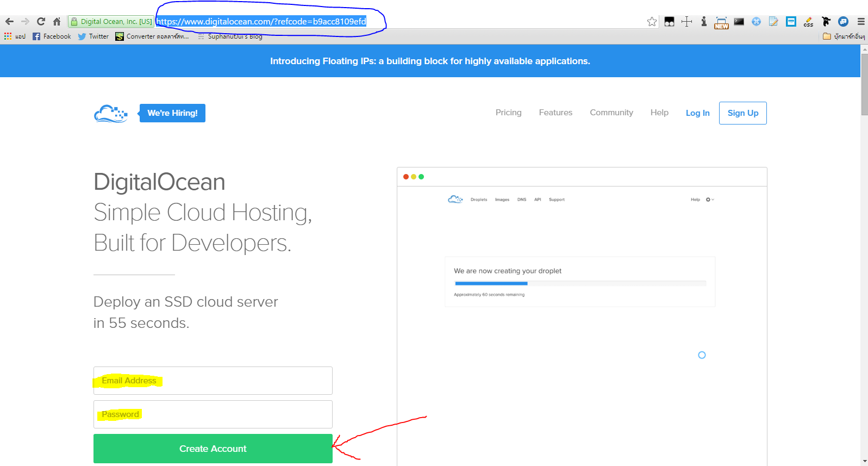Activate the crosshair ruler extension

(x=686, y=22)
